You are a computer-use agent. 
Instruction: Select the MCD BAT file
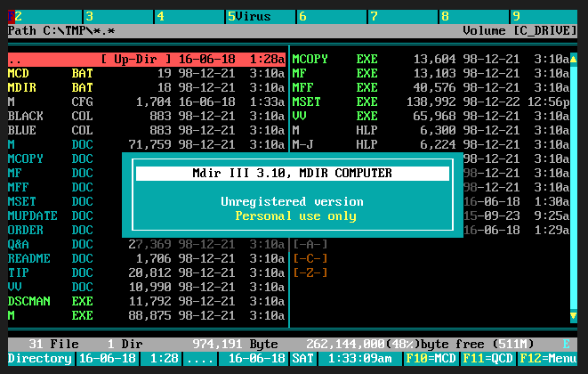[x=147, y=73]
